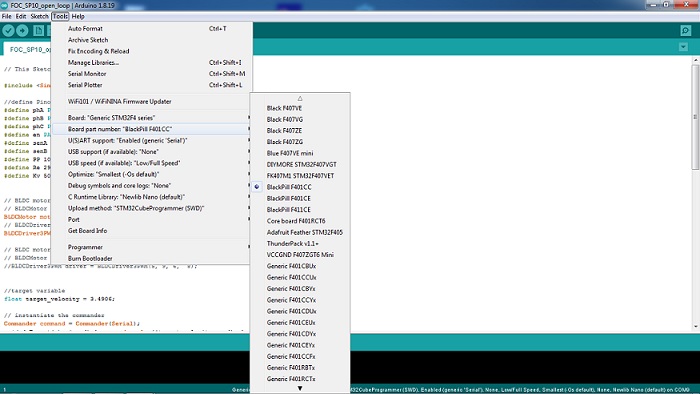This screenshot has height=394, width=700.
Task: Click editor scrollbar down arrow
Action: click(x=695, y=327)
